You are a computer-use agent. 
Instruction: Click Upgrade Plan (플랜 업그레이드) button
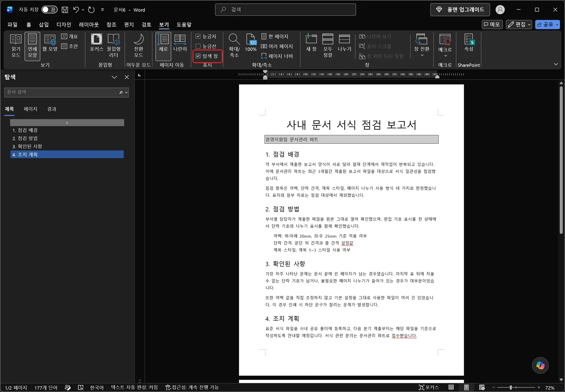[x=460, y=10]
